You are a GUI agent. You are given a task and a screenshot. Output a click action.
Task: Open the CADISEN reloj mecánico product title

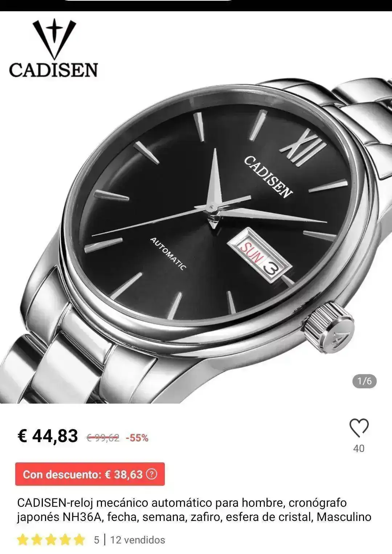(194, 510)
